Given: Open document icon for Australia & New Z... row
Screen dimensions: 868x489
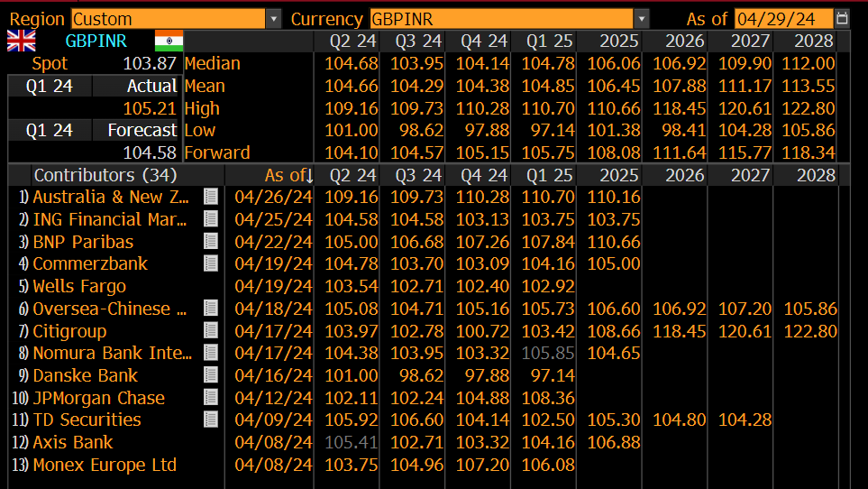Looking at the screenshot, I should point(210,197).
